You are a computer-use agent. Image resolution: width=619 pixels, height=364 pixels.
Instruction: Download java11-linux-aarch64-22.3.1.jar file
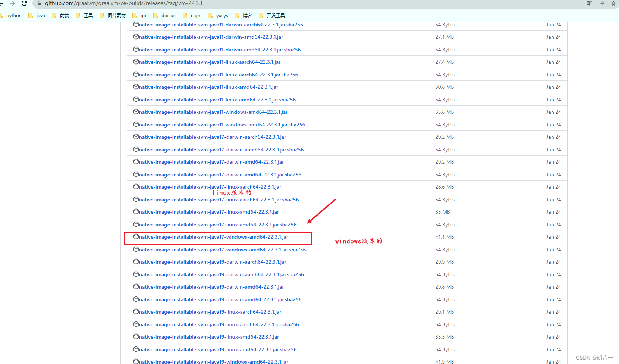pos(210,62)
